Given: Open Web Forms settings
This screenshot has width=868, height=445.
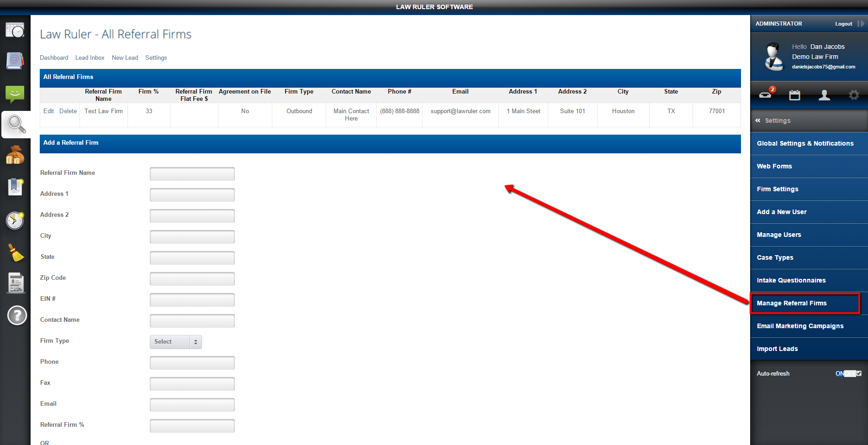Looking at the screenshot, I should click(809, 166).
